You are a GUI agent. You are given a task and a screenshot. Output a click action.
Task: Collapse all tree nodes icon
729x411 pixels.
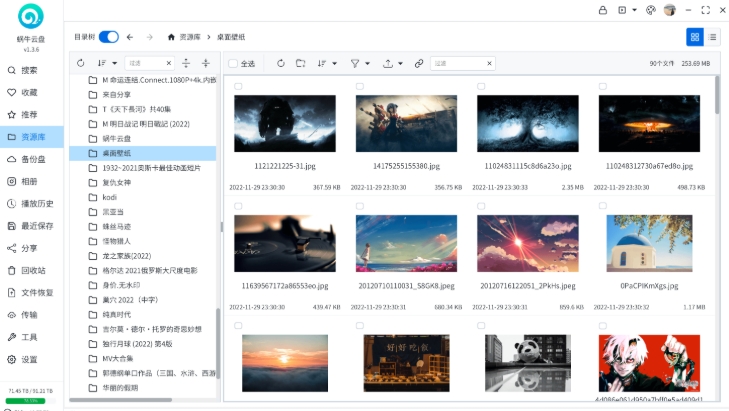coord(205,63)
